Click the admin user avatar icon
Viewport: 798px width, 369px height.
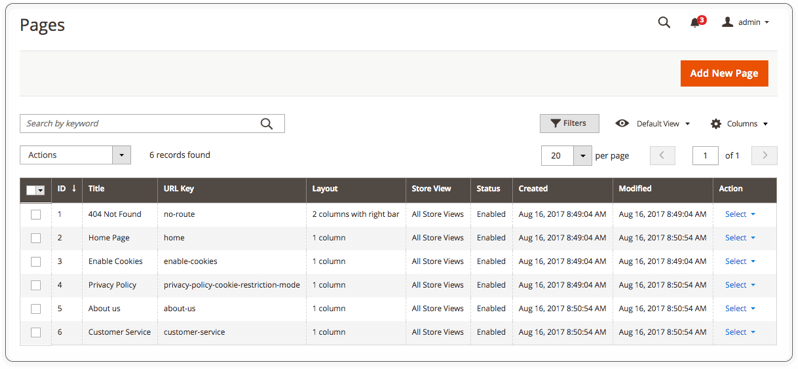tap(728, 22)
